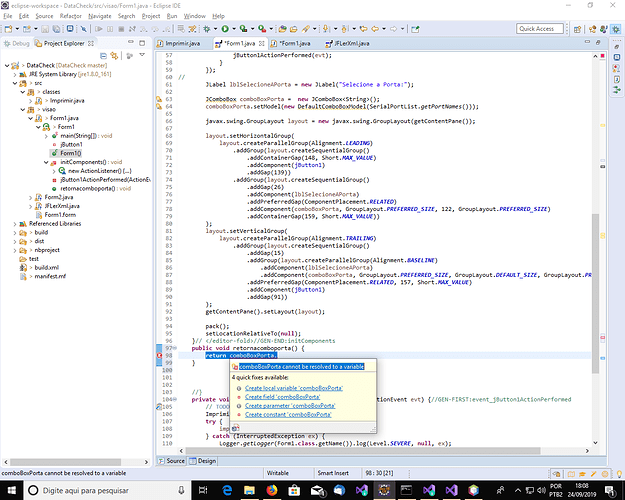
Task: Open the Source menu
Action: pos(44,16)
